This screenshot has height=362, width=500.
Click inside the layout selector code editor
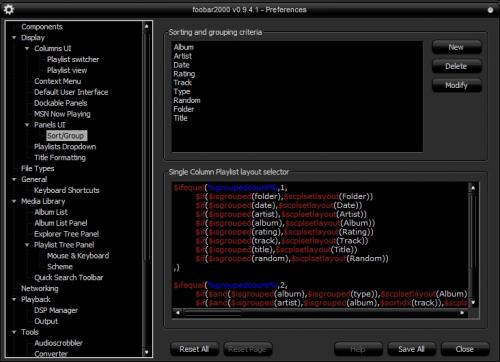(320, 245)
